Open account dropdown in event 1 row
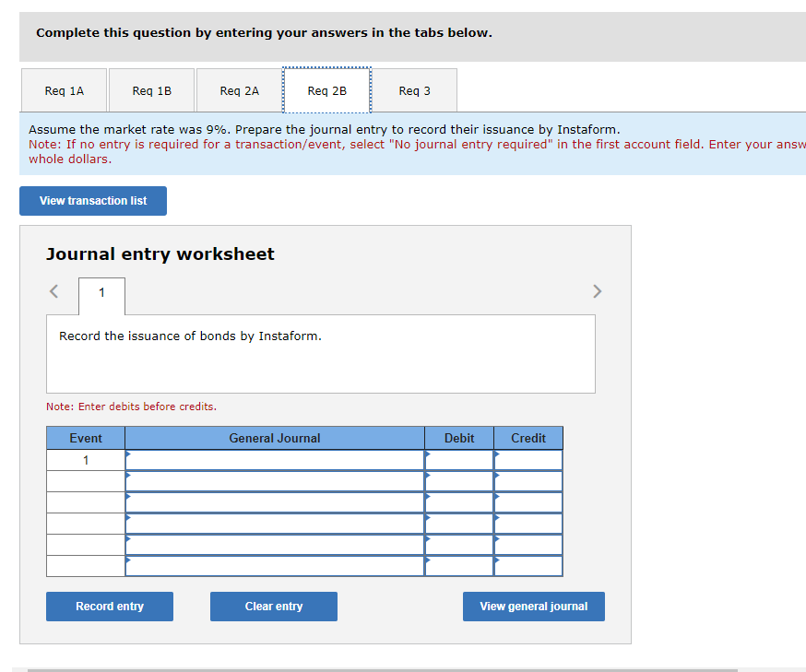 pos(275,460)
